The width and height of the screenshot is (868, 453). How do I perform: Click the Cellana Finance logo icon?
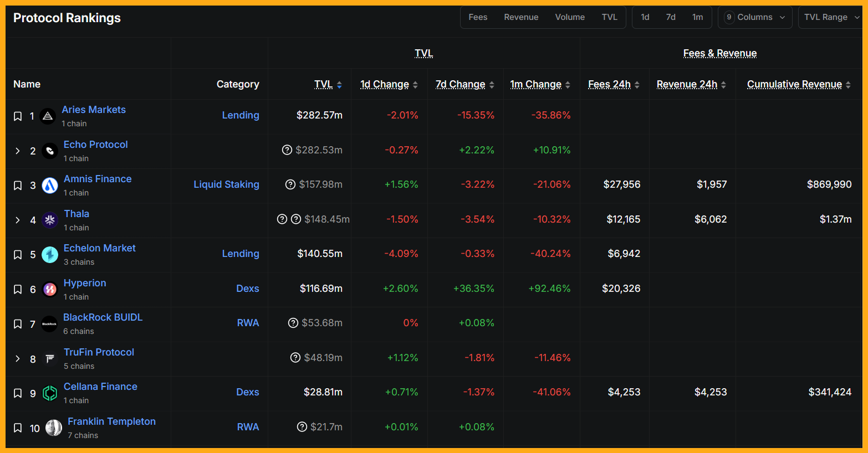50,393
